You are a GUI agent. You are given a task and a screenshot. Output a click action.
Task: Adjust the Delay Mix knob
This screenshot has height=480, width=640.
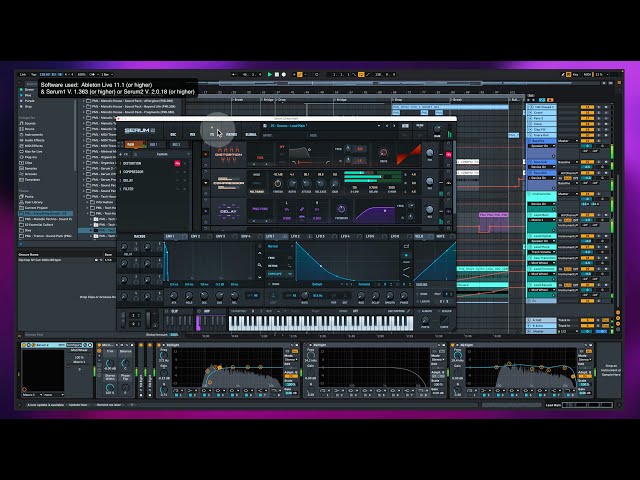(429, 209)
